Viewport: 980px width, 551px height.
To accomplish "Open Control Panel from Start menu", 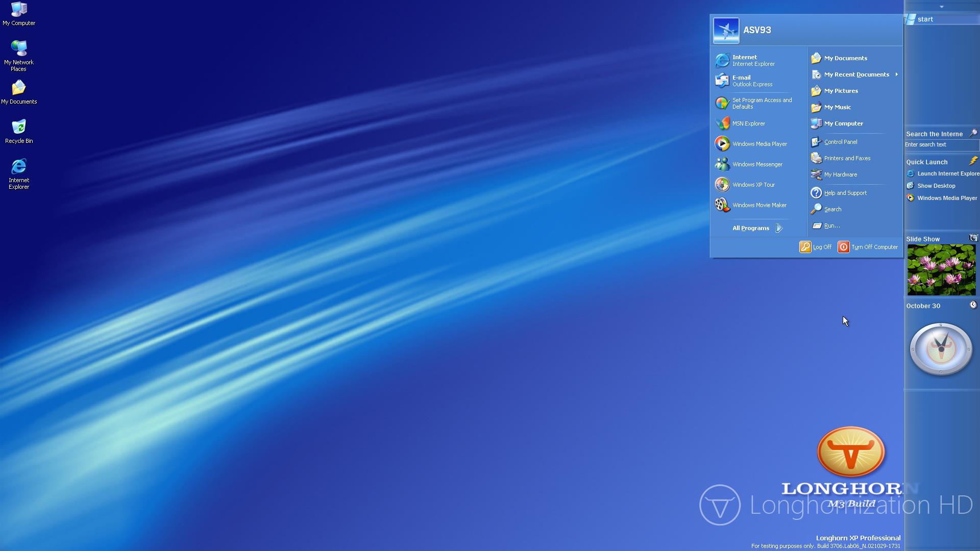I will [x=840, y=142].
